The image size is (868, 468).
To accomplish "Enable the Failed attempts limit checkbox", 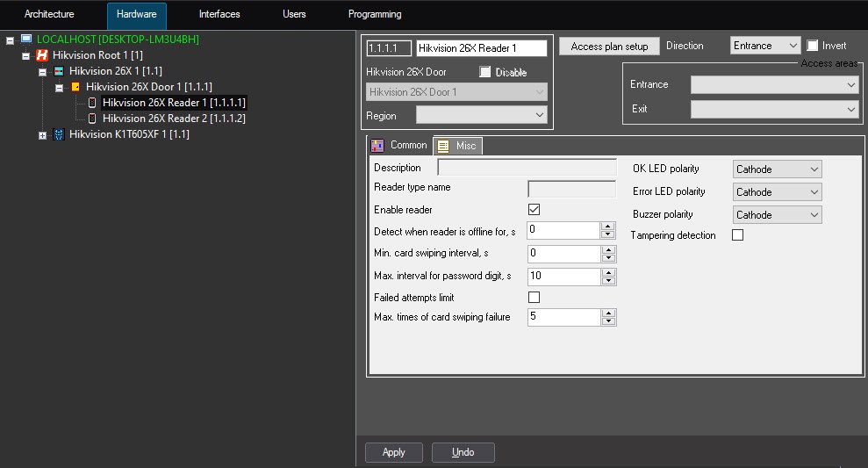I will point(534,298).
